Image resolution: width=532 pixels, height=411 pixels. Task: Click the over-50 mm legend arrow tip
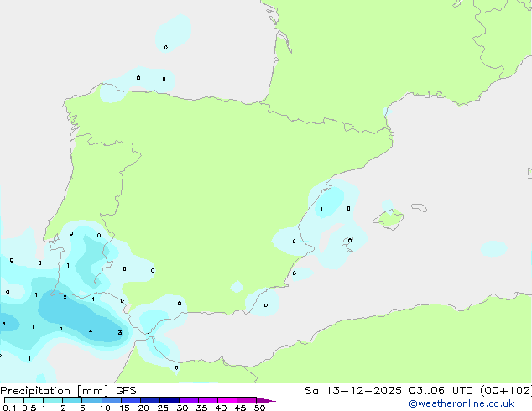(x=266, y=400)
